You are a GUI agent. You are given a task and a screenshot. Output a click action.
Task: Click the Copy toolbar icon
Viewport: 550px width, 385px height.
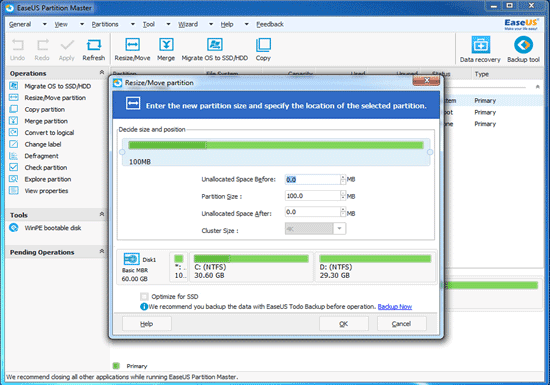click(x=263, y=45)
